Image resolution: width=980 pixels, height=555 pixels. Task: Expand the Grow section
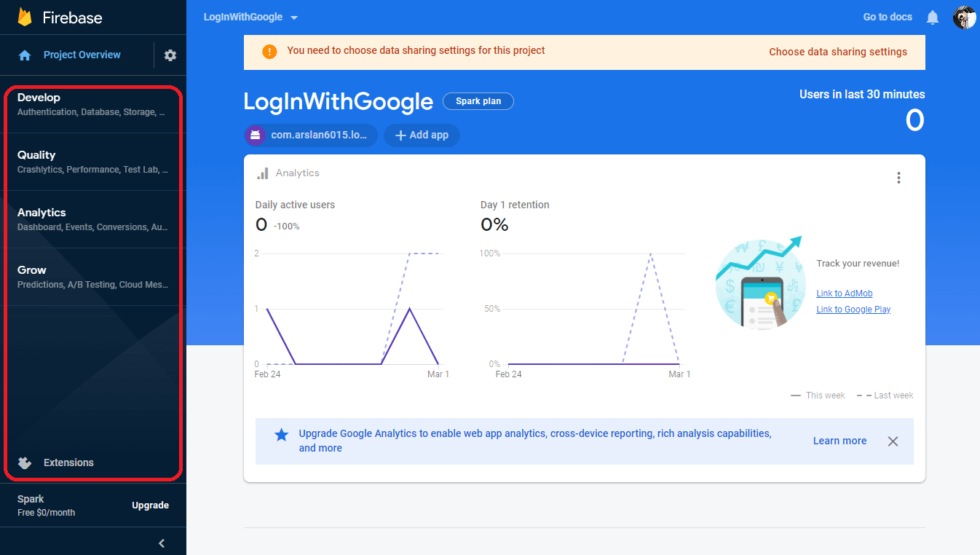(x=93, y=277)
